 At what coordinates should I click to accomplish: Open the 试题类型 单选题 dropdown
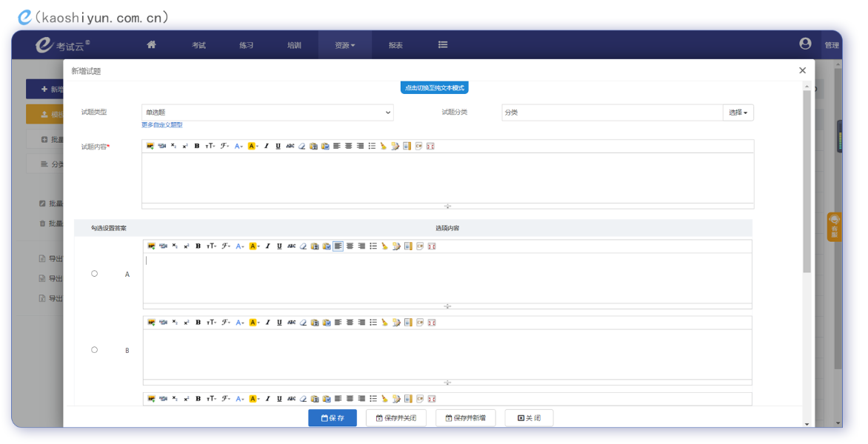point(267,112)
